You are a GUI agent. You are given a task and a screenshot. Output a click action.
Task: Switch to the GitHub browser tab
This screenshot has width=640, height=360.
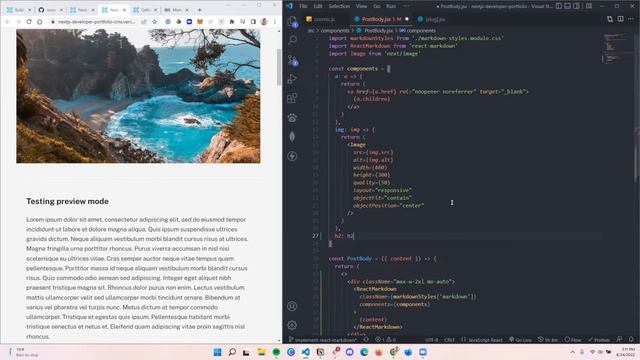point(51,9)
